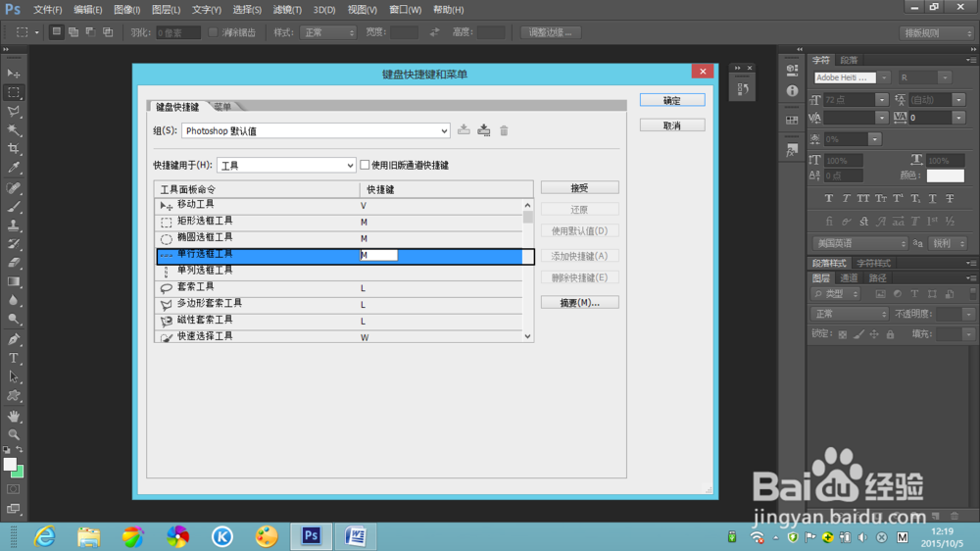Select the Brush tool in toolbox

[x=13, y=207]
